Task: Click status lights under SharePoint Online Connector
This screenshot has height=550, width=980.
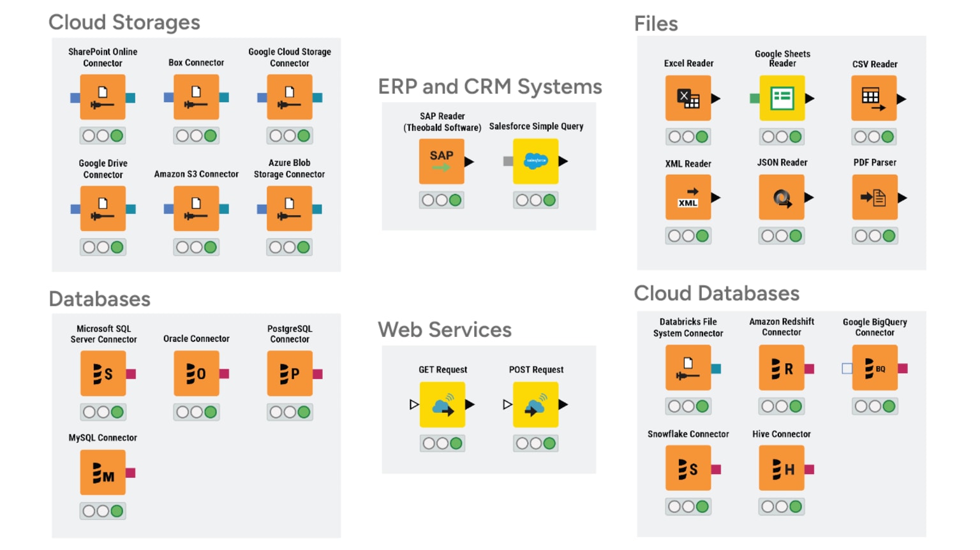Action: 103,136
